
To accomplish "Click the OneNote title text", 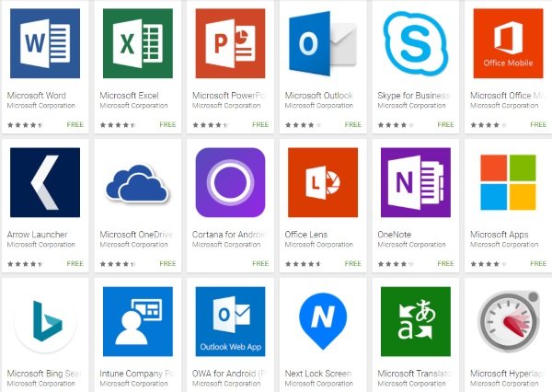I will 395,235.
